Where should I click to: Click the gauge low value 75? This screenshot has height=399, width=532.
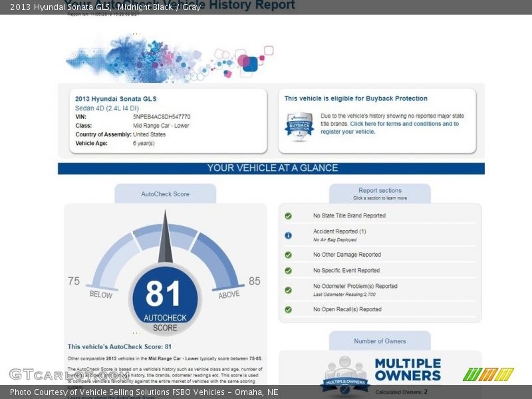pos(74,281)
